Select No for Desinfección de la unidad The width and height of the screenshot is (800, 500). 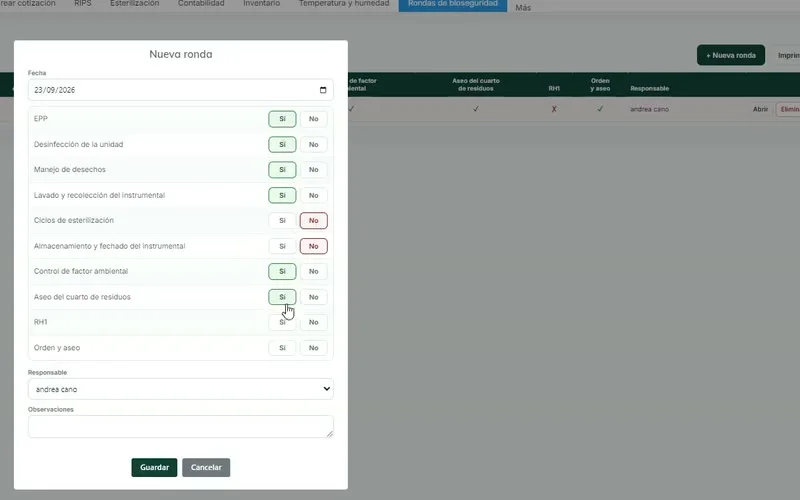click(313, 144)
